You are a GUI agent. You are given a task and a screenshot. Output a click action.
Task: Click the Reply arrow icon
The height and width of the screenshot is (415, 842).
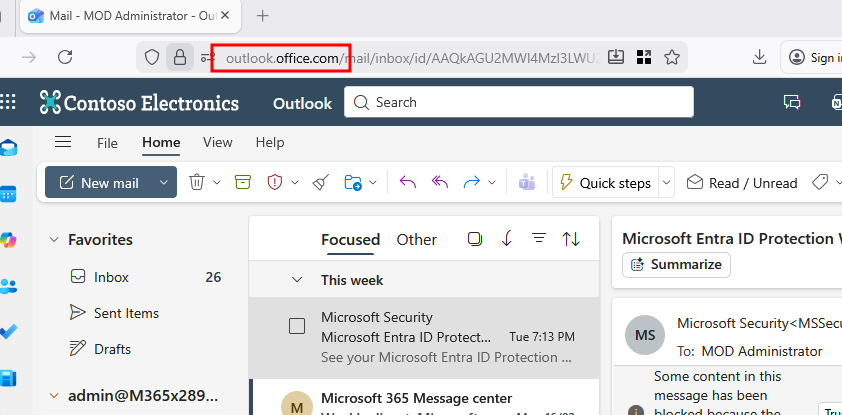pos(407,182)
